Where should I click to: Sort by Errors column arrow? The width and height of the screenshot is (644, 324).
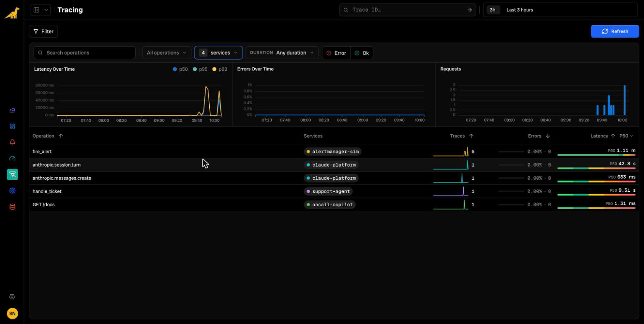[x=548, y=136]
